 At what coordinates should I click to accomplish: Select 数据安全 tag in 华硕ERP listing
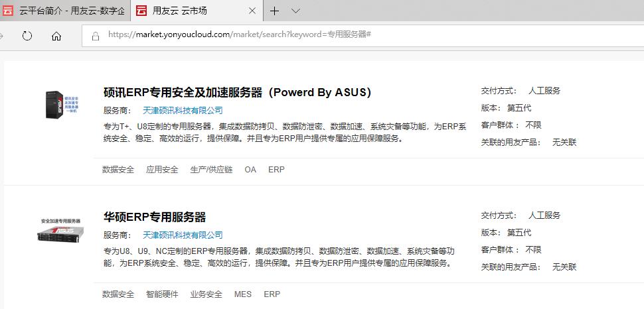pyautogui.click(x=118, y=294)
